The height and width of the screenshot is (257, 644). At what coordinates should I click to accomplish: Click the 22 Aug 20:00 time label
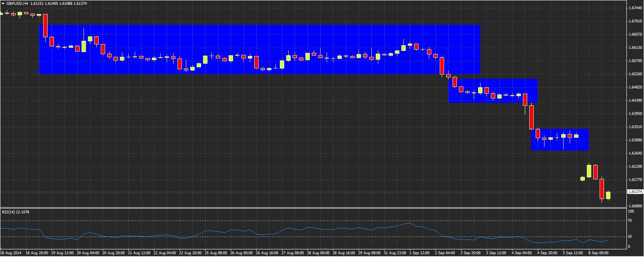pyautogui.click(x=190, y=253)
